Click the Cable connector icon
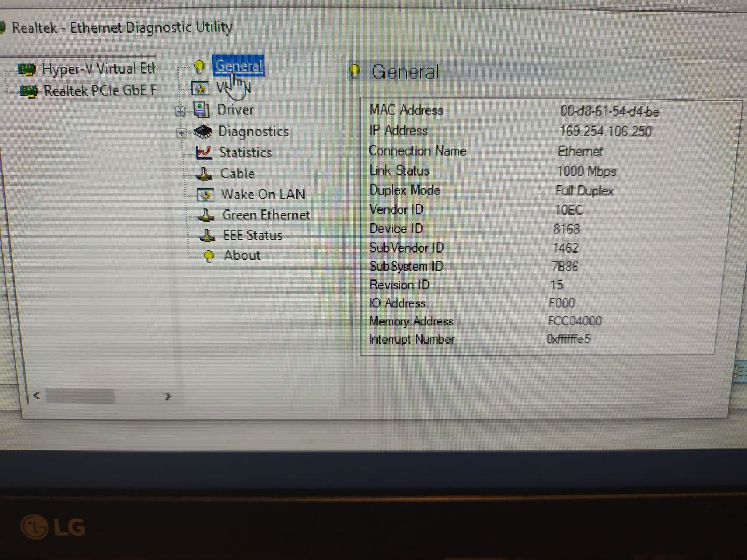 (204, 174)
